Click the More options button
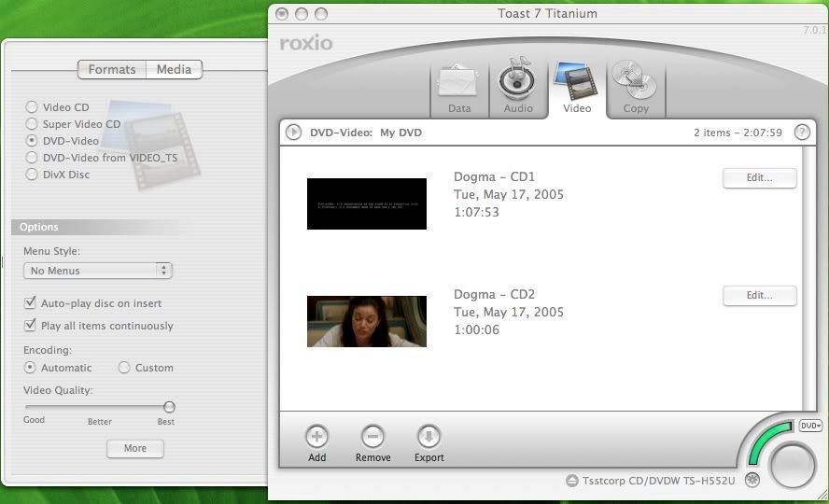829x504 pixels. coord(135,448)
